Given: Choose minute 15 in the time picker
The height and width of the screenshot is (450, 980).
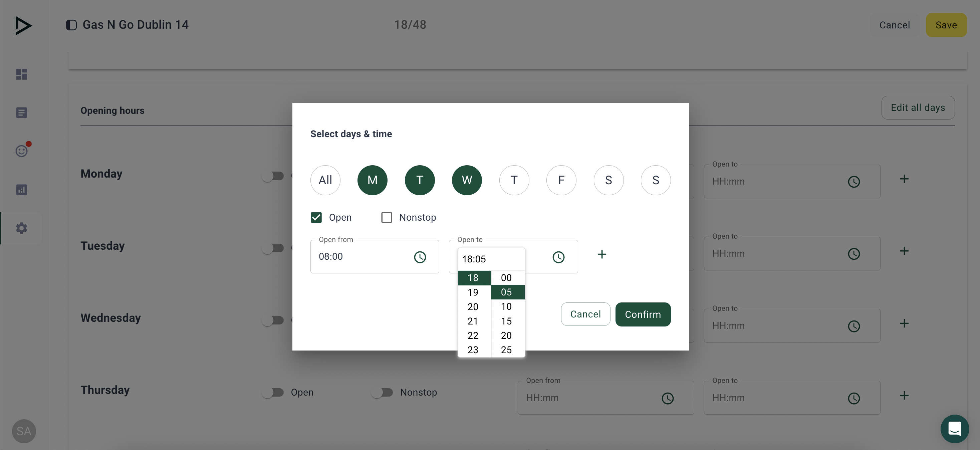Looking at the screenshot, I should pyautogui.click(x=506, y=321).
